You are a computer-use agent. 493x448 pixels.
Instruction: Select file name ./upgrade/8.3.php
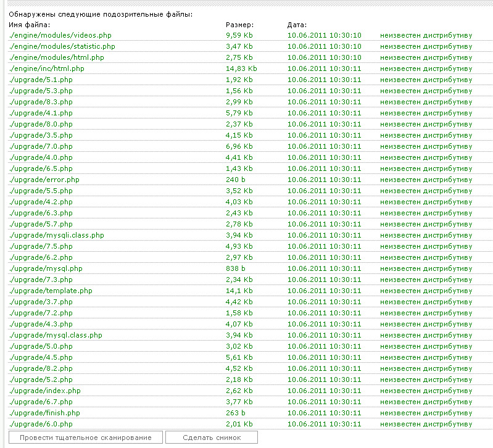tap(41, 102)
